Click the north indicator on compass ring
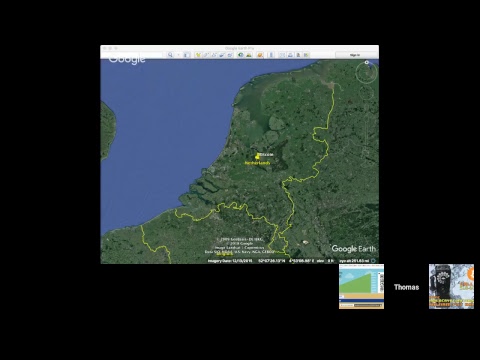Image resolution: width=480 pixels, height=360 pixels. point(367,62)
